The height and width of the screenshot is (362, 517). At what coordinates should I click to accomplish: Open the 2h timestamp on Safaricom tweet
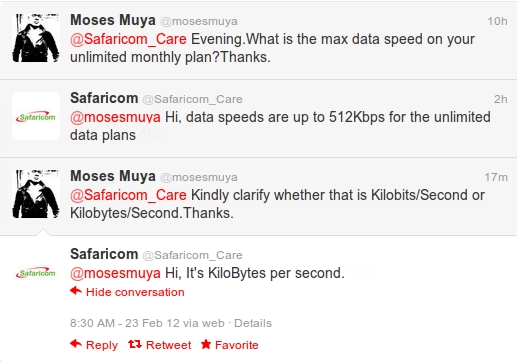point(501,99)
